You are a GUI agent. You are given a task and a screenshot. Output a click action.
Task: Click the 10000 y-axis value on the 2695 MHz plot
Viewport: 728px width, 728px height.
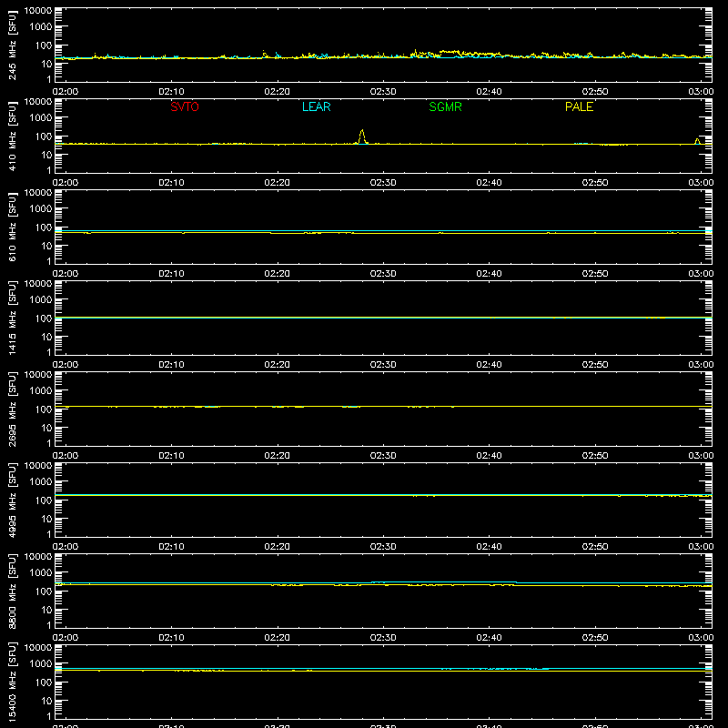[x=38, y=375]
